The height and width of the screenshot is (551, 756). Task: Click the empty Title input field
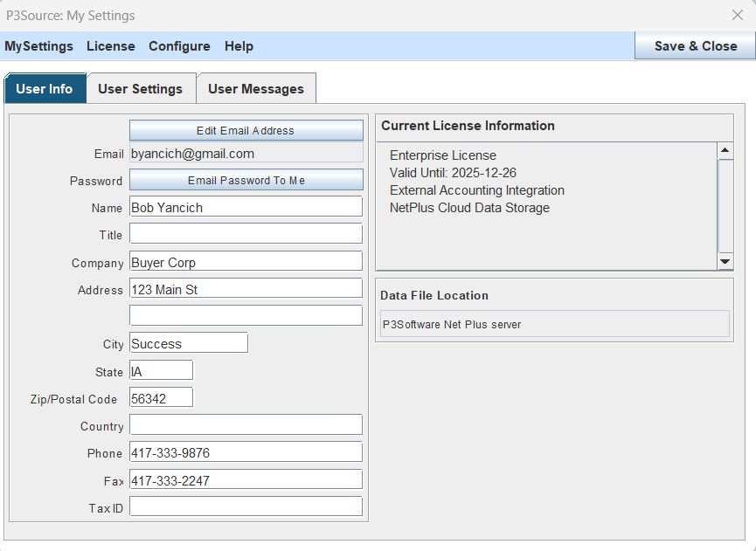246,233
